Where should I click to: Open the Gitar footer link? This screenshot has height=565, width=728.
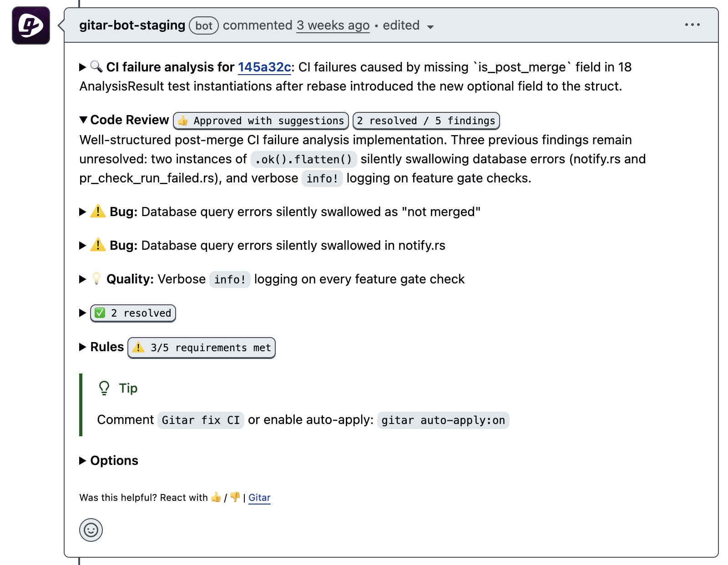[259, 498]
